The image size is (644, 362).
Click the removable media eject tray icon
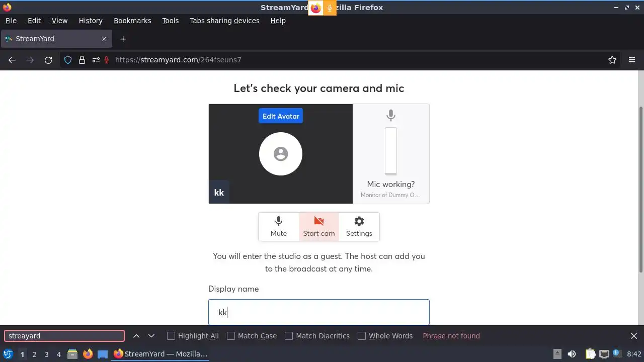pos(557,354)
